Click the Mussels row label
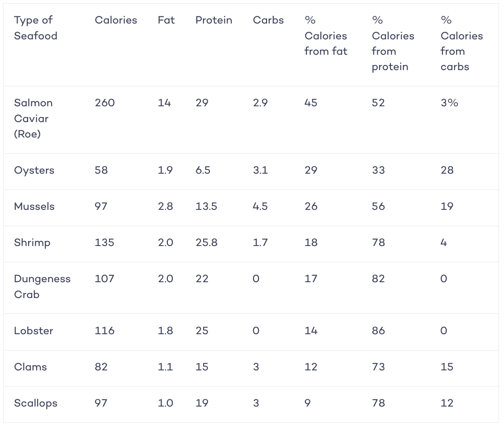The width and height of the screenshot is (504, 426). click(34, 206)
